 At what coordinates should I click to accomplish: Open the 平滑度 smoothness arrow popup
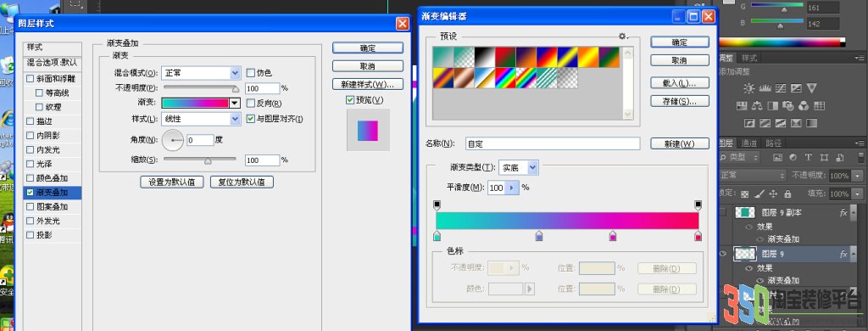tap(511, 188)
